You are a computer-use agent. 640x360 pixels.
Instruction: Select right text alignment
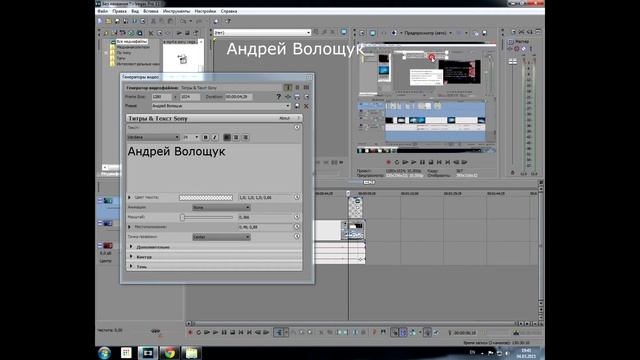pyautogui.click(x=245, y=138)
